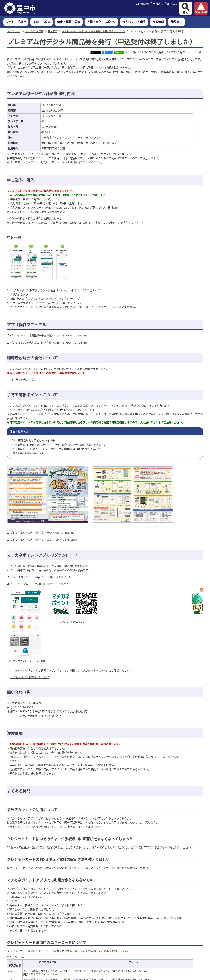Open 利用者説明会のご案内 link
This screenshot has height=980, width=210.
pyautogui.click(x=23, y=380)
